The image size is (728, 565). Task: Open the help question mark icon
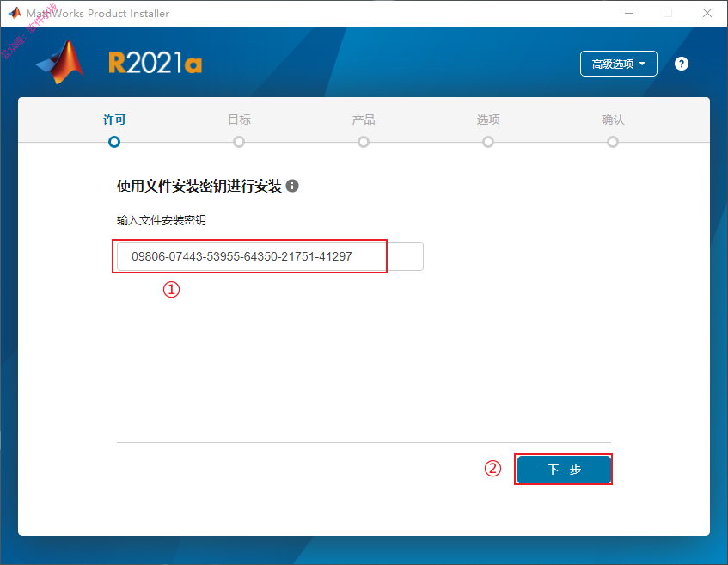pyautogui.click(x=681, y=64)
